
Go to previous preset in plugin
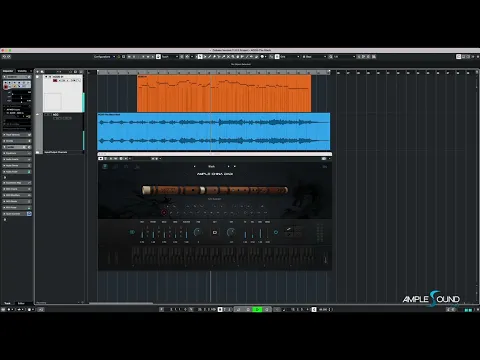point(195,166)
